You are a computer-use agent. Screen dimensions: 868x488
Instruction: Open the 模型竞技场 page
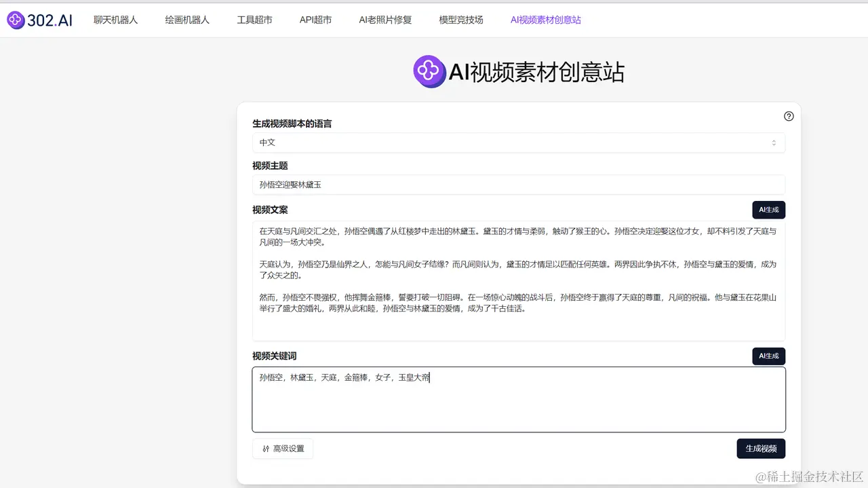coord(461,20)
